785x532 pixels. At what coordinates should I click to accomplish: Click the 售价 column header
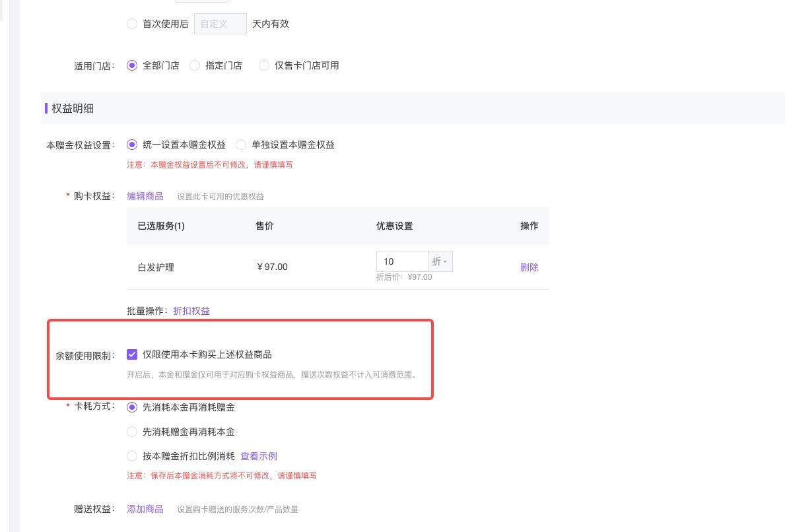pos(265,226)
